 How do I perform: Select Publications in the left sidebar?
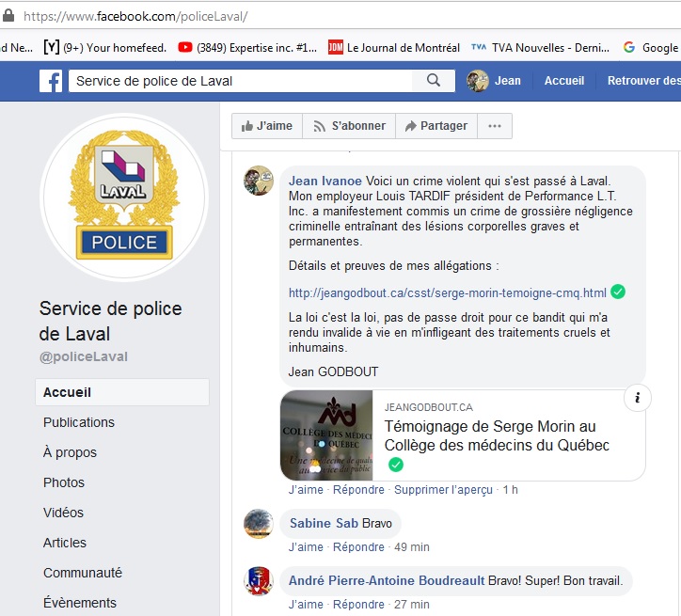pos(79,422)
